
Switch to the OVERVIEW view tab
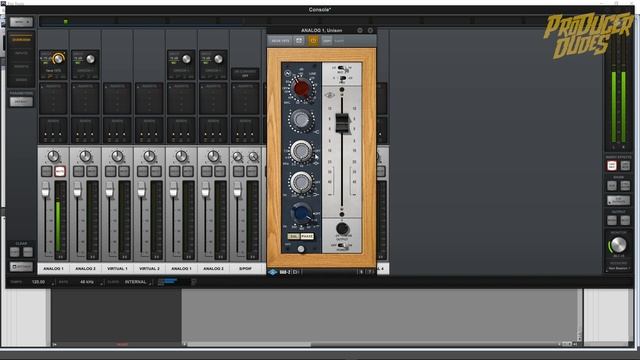21,40
